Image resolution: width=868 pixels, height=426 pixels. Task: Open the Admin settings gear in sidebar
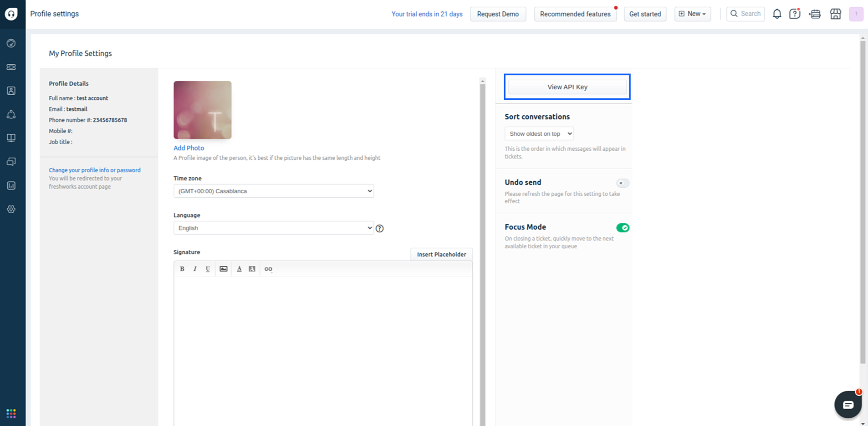11,209
